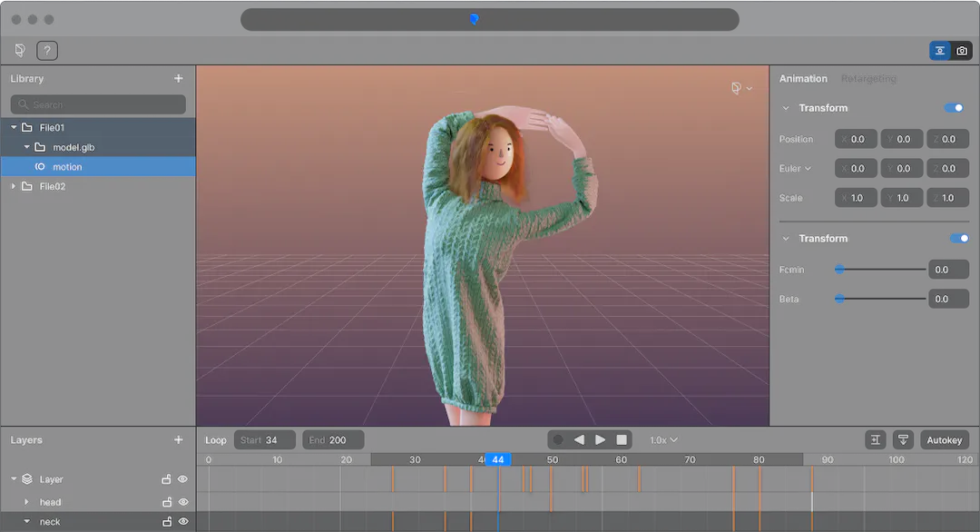Viewport: 980px width, 532px height.
Task: Click the add Library item plus icon
Action: [x=179, y=79]
